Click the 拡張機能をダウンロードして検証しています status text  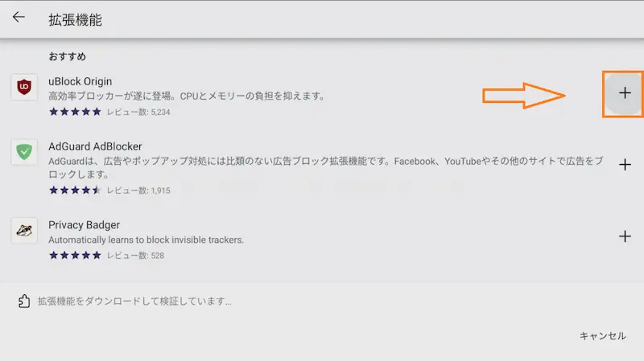pyautogui.click(x=134, y=302)
